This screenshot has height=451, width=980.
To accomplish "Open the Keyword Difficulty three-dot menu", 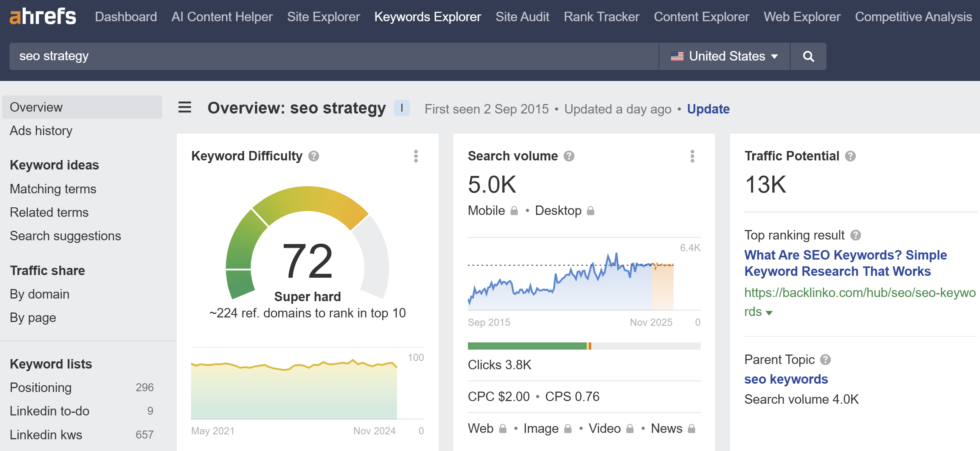I will point(416,156).
